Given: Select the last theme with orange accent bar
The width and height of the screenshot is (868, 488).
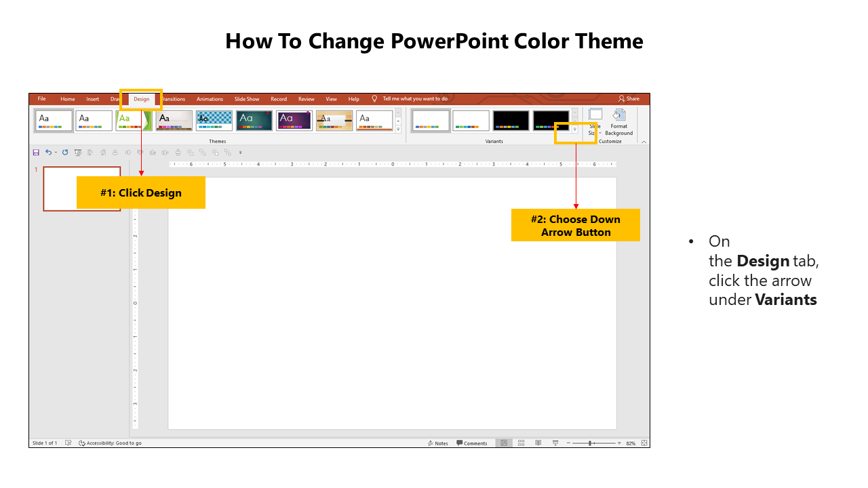Looking at the screenshot, I should pyautogui.click(x=374, y=121).
